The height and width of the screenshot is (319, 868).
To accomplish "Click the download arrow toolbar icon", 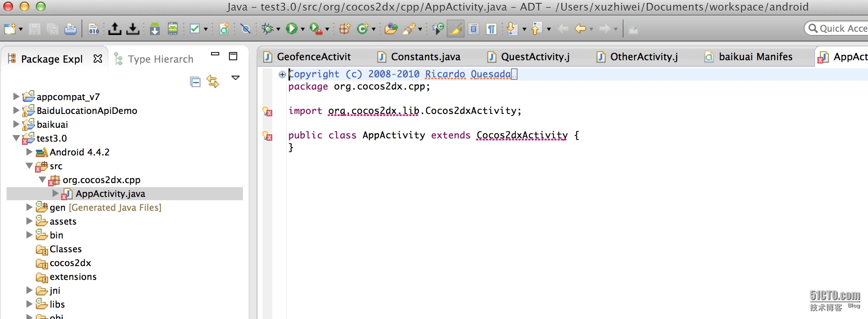I will click(x=133, y=29).
